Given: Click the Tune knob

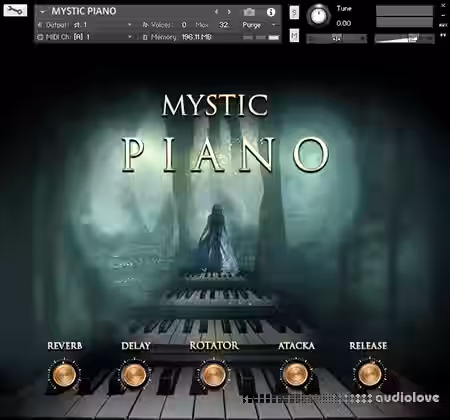Looking at the screenshot, I should [x=319, y=15].
